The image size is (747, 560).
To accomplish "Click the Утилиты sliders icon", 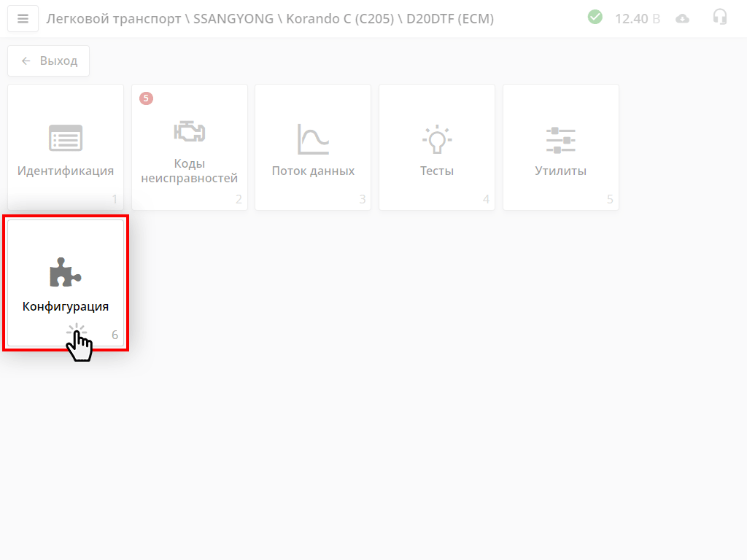I will point(560,139).
